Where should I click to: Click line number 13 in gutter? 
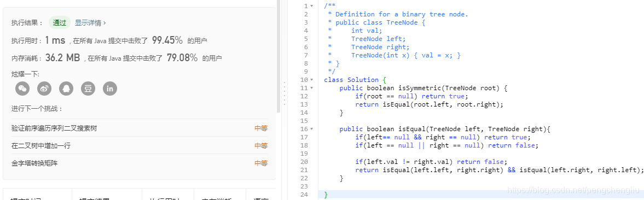tap(304, 104)
